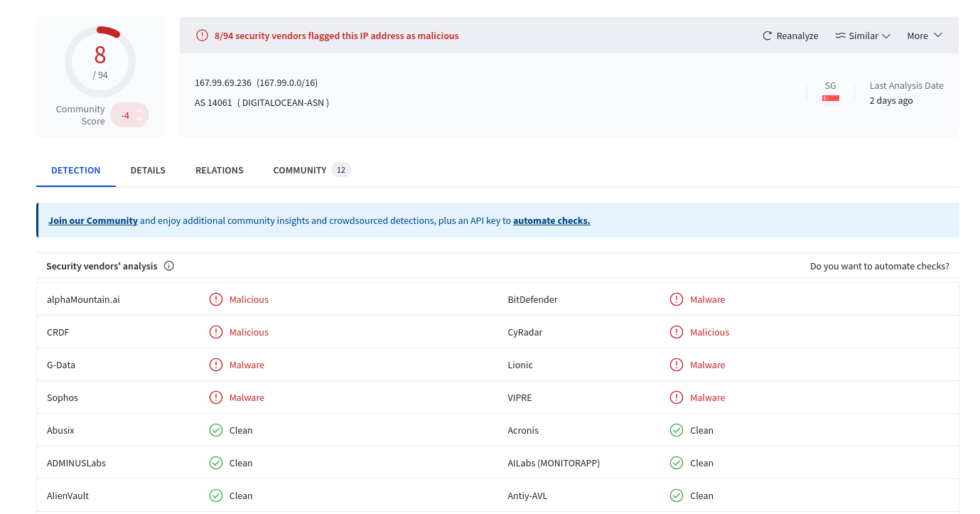Click the Clean checkmark beside AlienVault
This screenshot has height=514, width=980.
tap(215, 496)
